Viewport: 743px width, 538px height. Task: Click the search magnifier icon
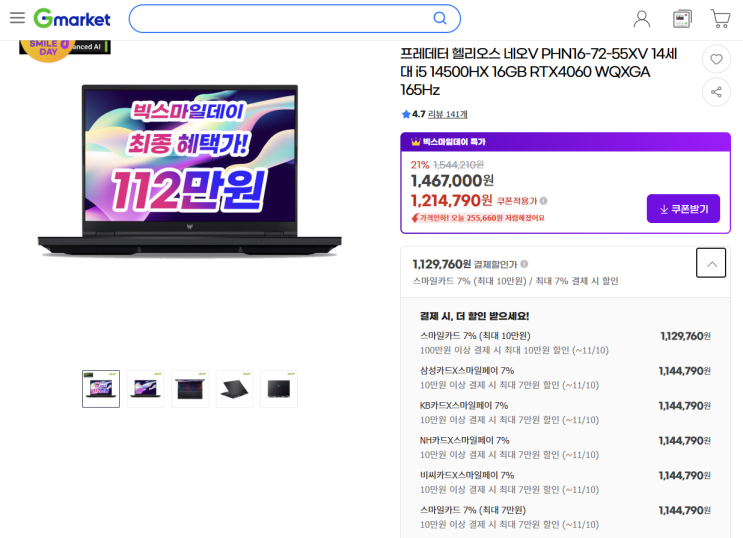[440, 18]
